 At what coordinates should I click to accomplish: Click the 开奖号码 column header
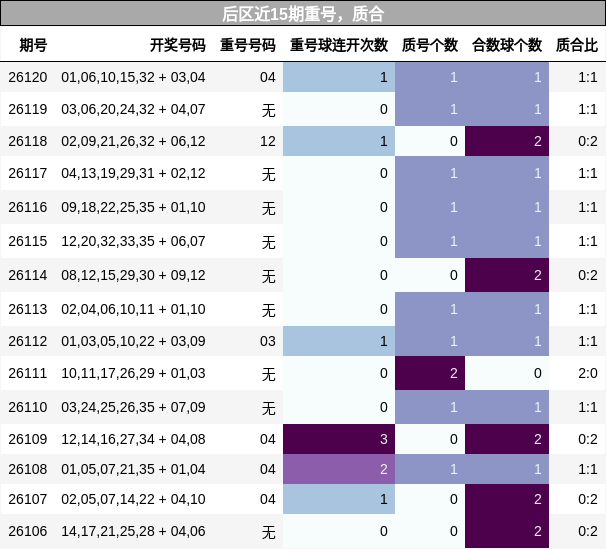[178, 45]
